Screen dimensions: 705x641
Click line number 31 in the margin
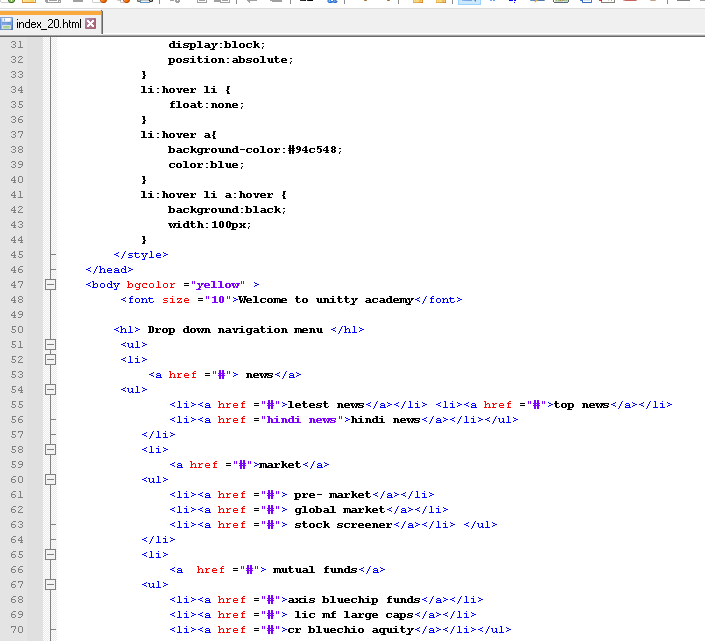(x=17, y=45)
